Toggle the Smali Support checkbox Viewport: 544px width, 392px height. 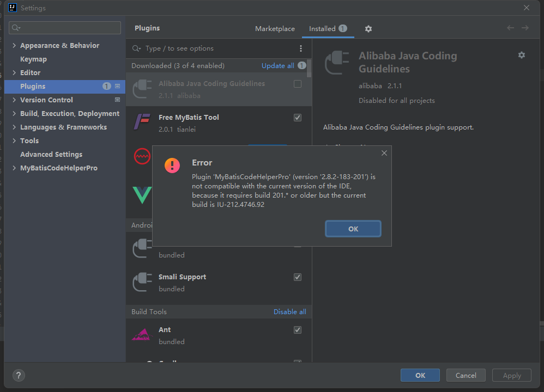[x=297, y=277]
